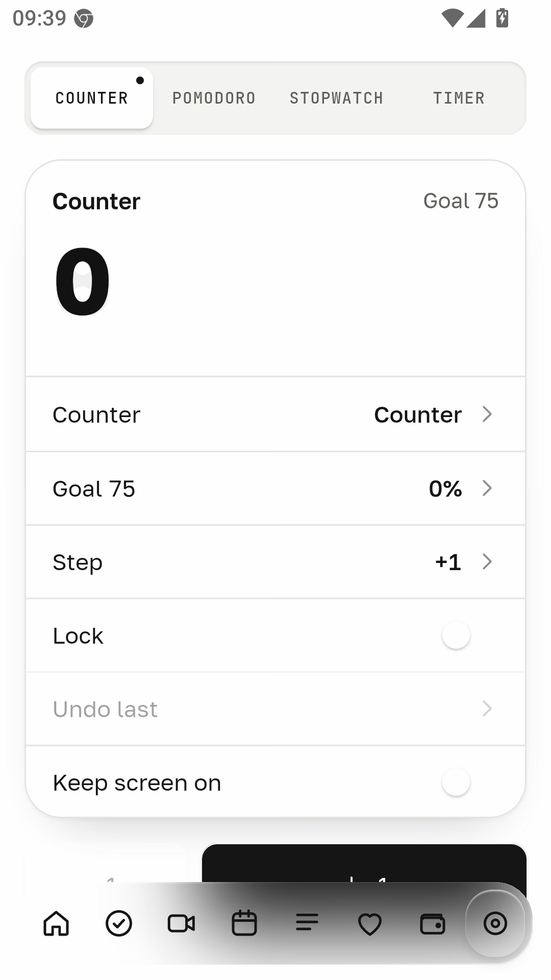Switch to the Pomodoro tab

pyautogui.click(x=214, y=98)
